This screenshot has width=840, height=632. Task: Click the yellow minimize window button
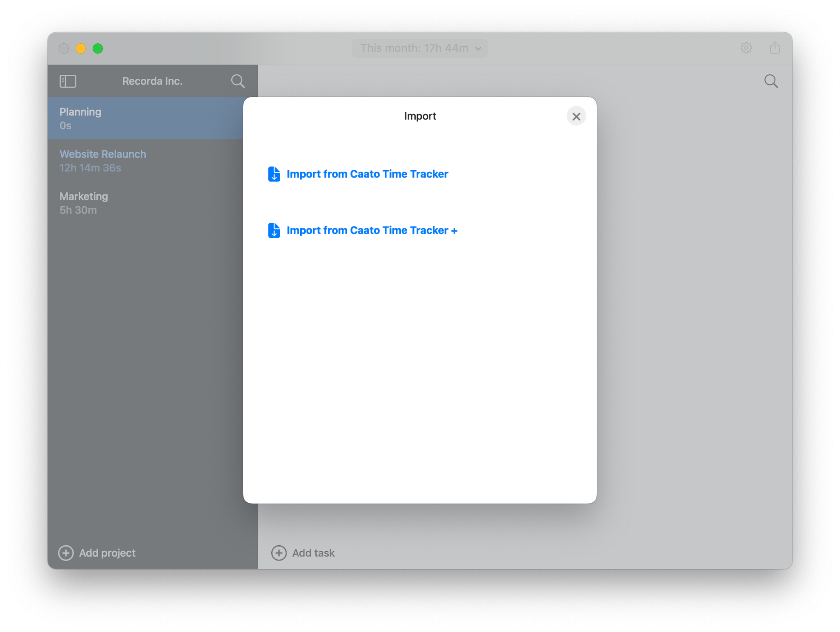tap(81, 48)
